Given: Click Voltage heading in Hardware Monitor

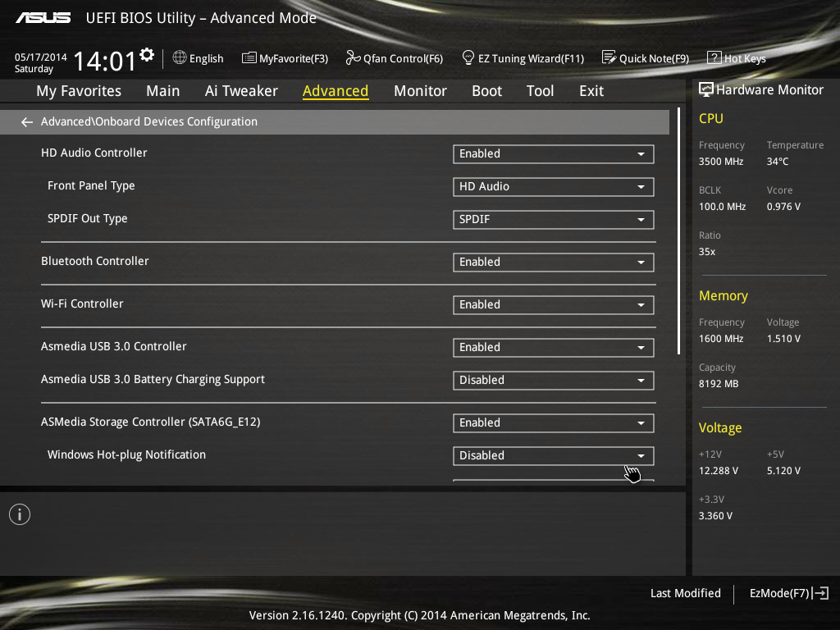Looking at the screenshot, I should point(720,427).
